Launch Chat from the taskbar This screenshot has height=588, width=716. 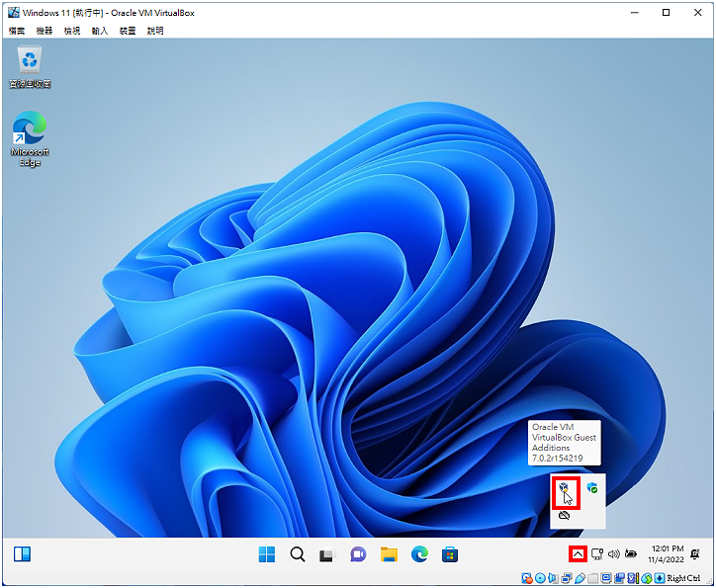coord(358,554)
